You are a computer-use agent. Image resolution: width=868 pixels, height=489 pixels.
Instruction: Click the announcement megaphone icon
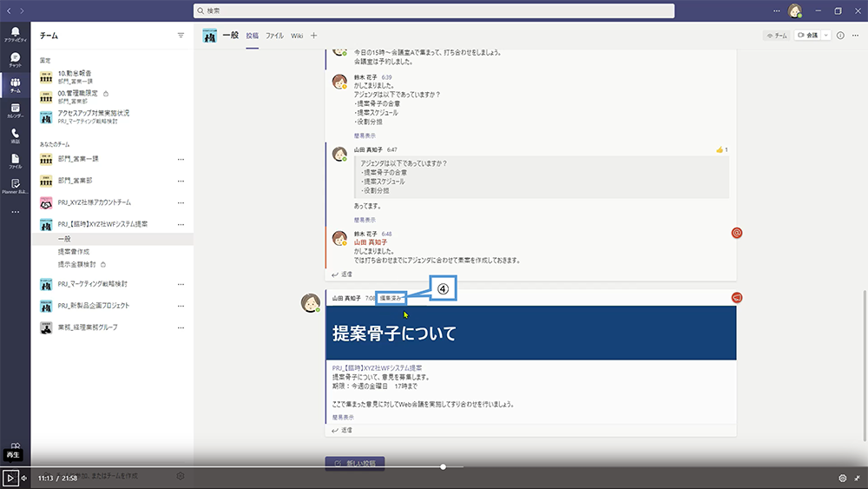pyautogui.click(x=737, y=298)
